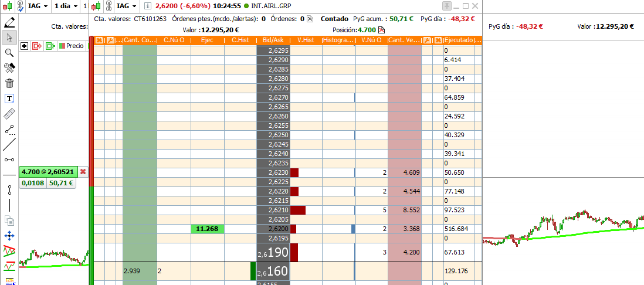
Task: Select the arrow pointer tool
Action: [9, 38]
